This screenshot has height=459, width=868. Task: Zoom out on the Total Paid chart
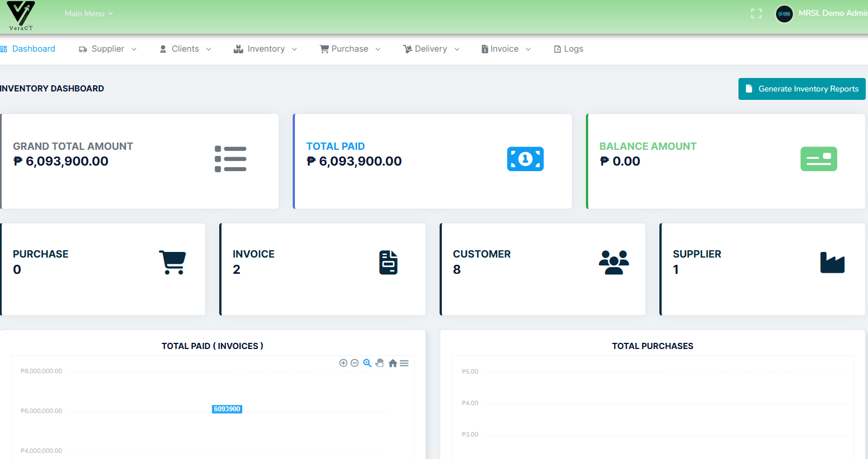point(355,363)
